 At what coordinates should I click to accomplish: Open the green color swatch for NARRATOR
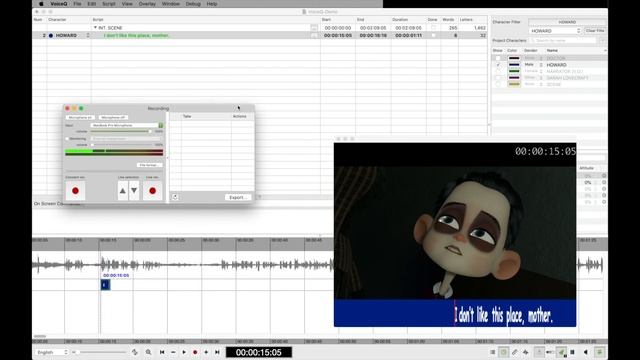coord(514,71)
